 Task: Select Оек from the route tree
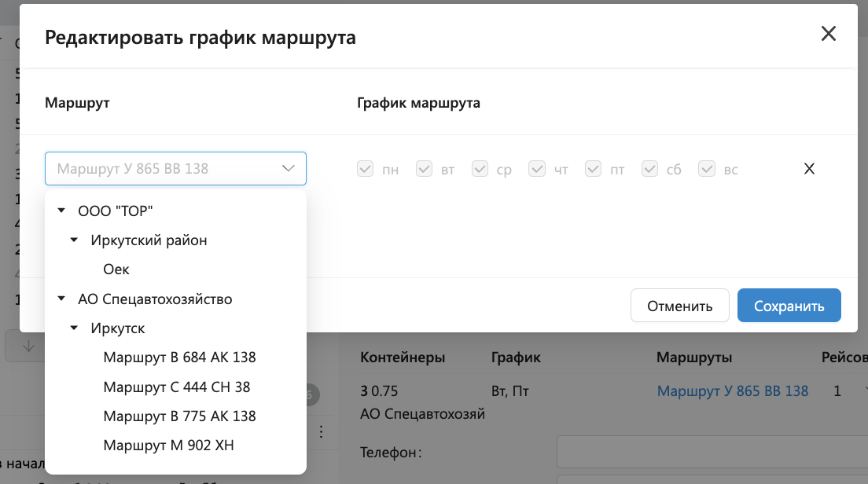coord(116,269)
